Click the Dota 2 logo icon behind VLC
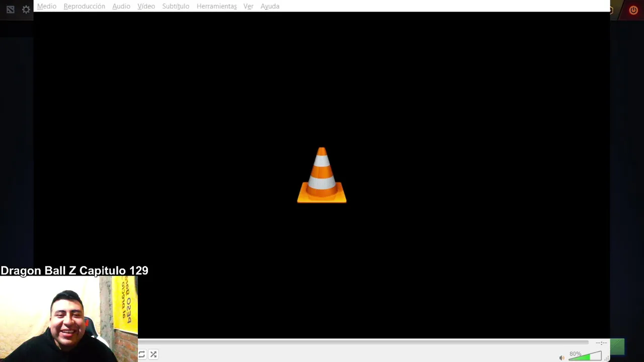 tap(10, 10)
